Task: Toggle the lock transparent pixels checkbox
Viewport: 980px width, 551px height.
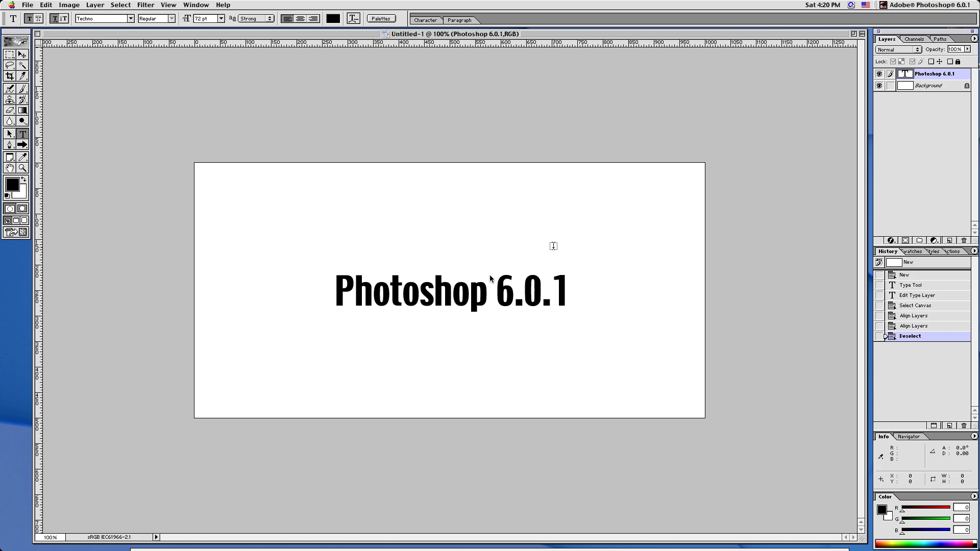Action: point(893,62)
